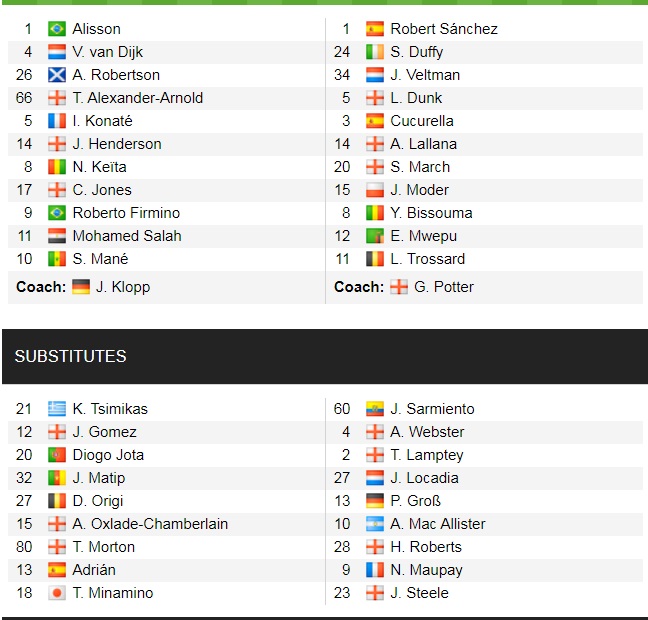Open Roberto Firmino's player profile
The image size is (648, 620).
[126, 213]
